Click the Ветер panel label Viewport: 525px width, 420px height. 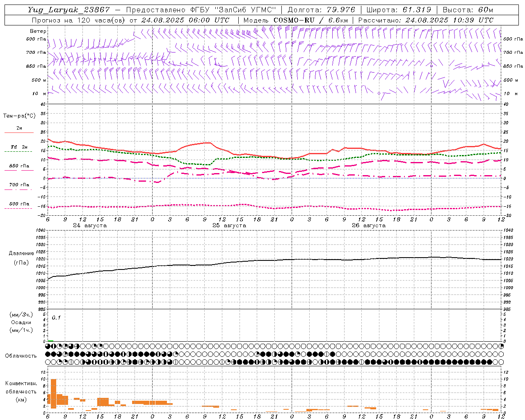tap(38, 31)
